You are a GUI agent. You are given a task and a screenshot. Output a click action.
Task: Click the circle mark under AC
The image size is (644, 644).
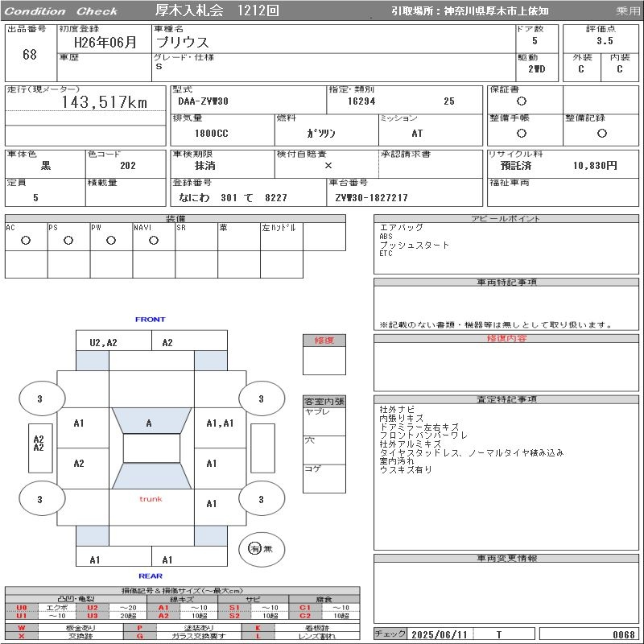(x=26, y=241)
